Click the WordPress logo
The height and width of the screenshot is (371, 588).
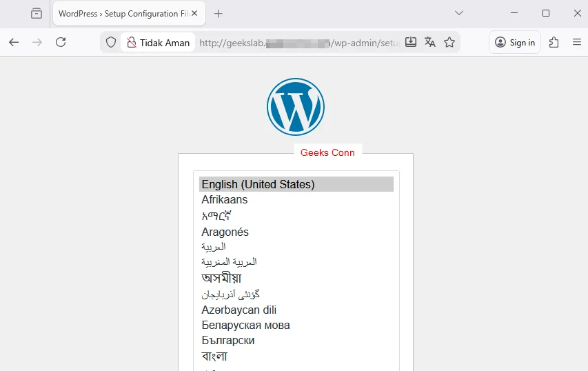[296, 107]
